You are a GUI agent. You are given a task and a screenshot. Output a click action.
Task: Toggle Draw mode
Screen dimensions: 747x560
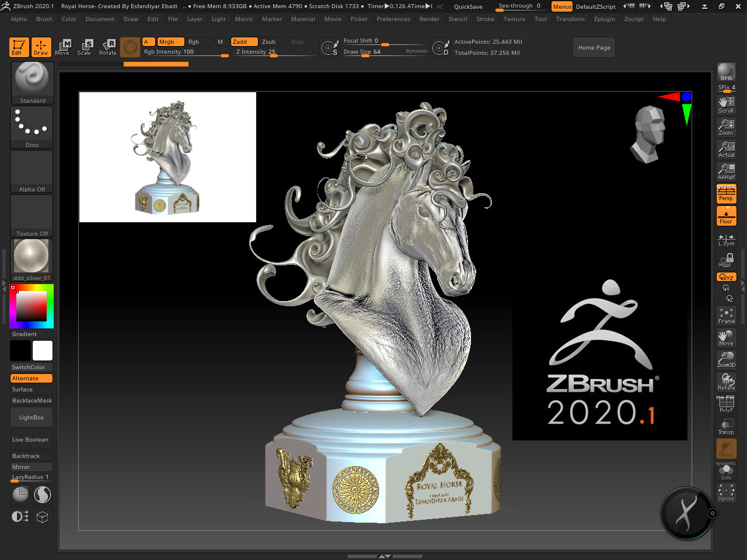pos(41,47)
